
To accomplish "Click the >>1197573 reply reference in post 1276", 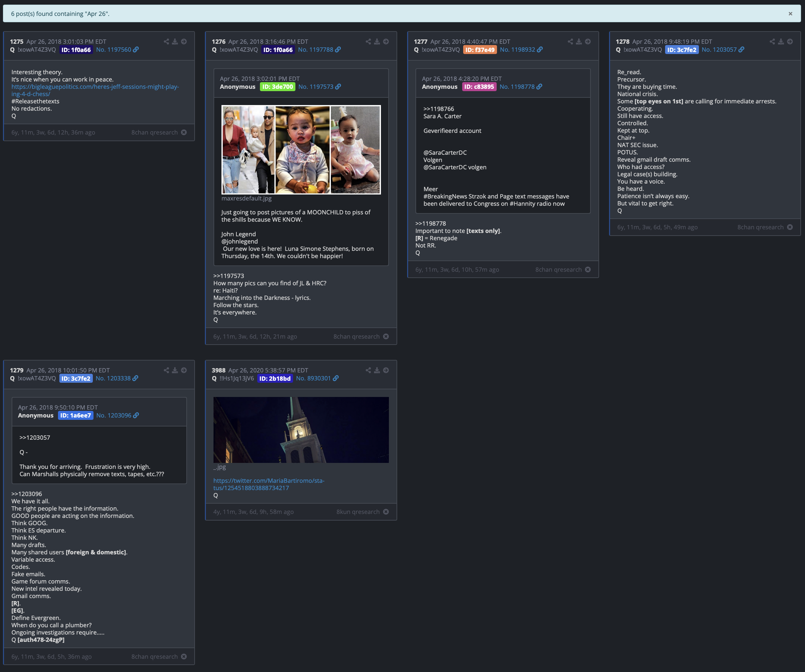I will pyautogui.click(x=228, y=276).
